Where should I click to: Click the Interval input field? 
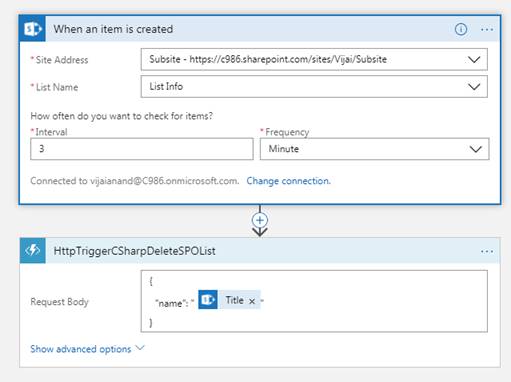142,149
